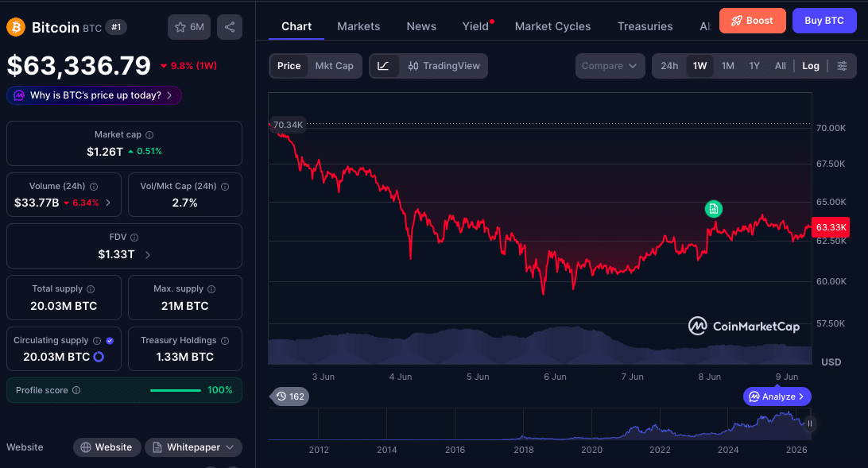868x468 pixels.
Task: Select the Price toggle
Action: [289, 66]
